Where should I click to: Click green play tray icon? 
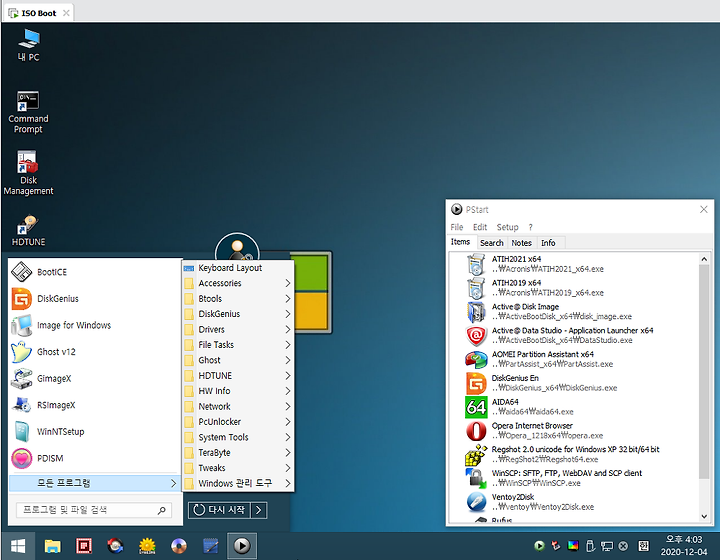click(540, 546)
